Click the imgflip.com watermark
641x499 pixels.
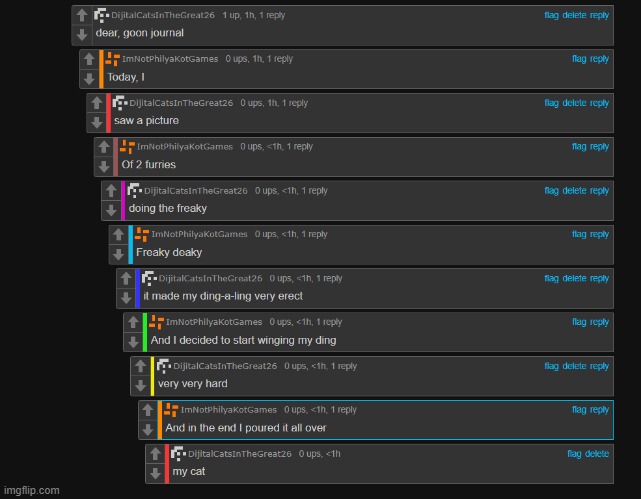[x=31, y=490]
